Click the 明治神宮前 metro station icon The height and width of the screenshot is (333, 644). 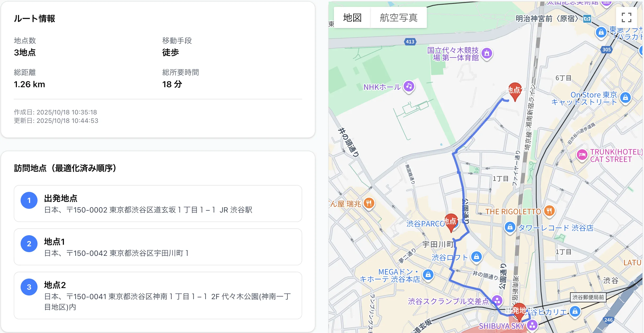point(587,19)
